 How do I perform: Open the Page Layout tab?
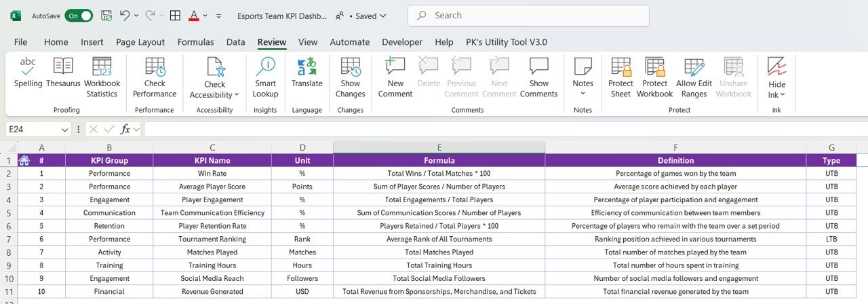140,42
